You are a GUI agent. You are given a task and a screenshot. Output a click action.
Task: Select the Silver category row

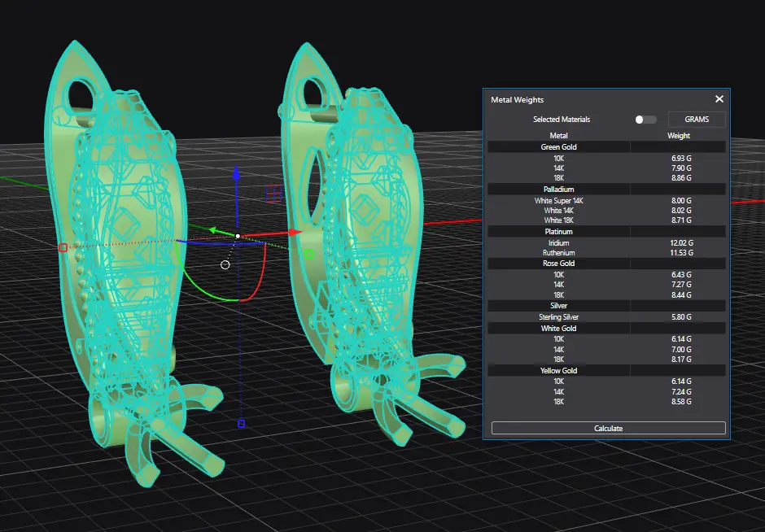pos(606,306)
